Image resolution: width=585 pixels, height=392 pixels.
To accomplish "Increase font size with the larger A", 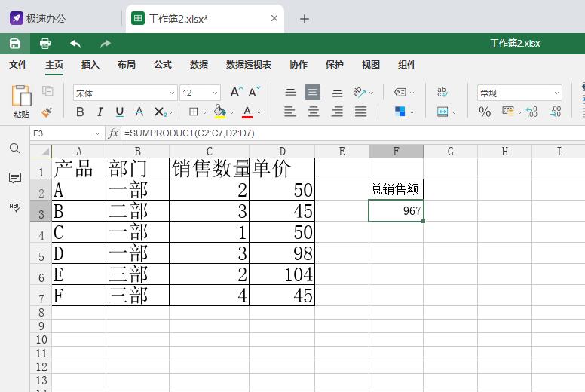I will [236, 92].
